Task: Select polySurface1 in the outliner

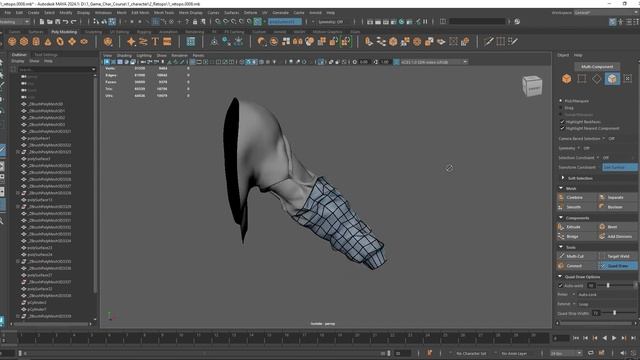Action: tap(39, 138)
